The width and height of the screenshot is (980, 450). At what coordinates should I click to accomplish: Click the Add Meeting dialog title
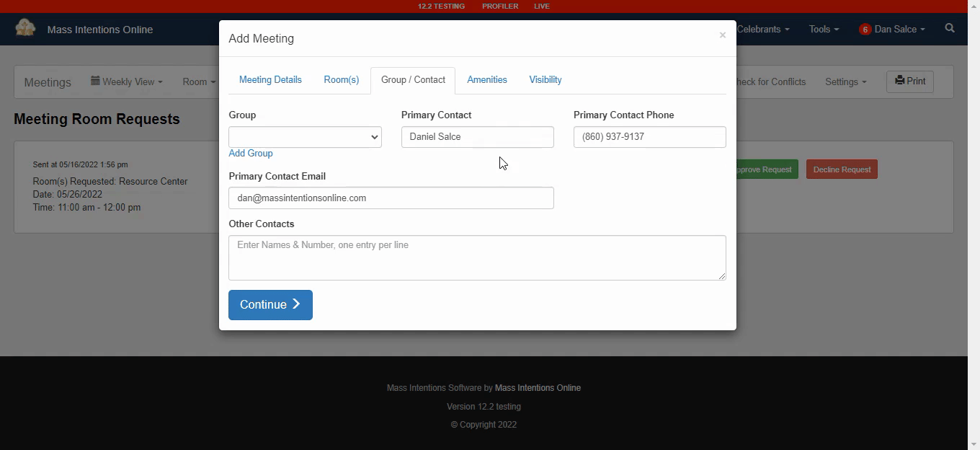pyautogui.click(x=261, y=39)
